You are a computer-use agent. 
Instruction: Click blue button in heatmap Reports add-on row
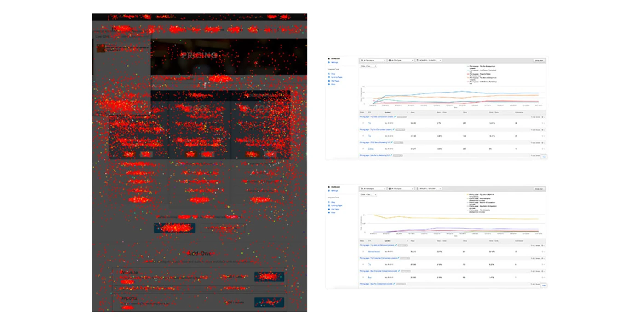269,303
